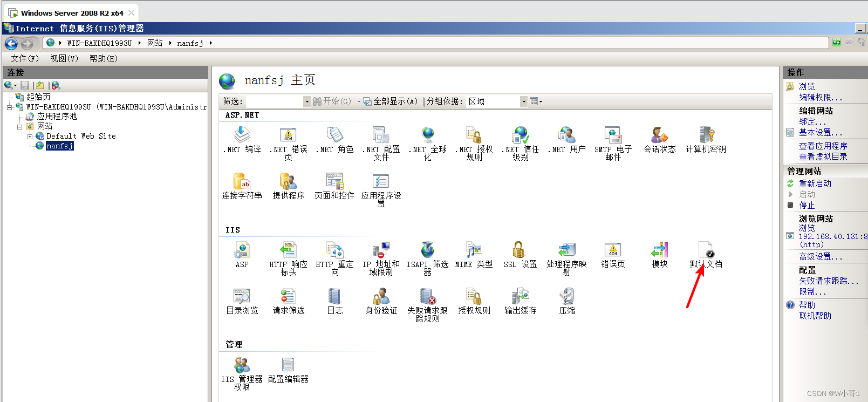Open the .NET 错误页 feature
The width and height of the screenshot is (868, 402).
pyautogui.click(x=288, y=144)
